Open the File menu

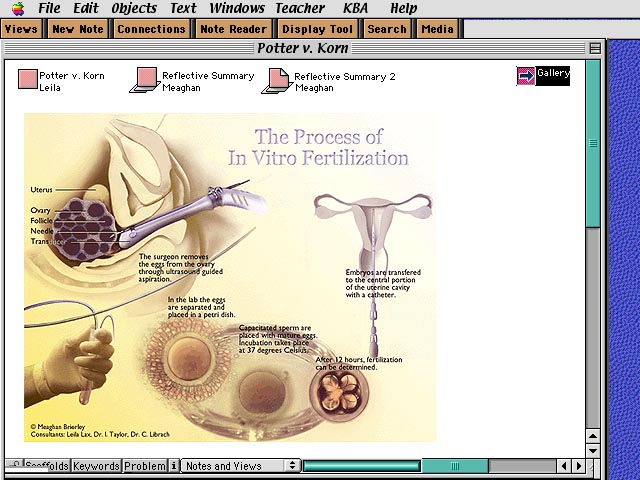tap(49, 8)
